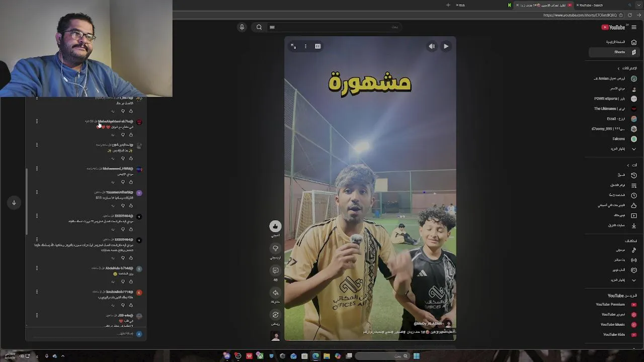Go to next Short with down arrow
The height and width of the screenshot is (362, 644).
click(14, 203)
